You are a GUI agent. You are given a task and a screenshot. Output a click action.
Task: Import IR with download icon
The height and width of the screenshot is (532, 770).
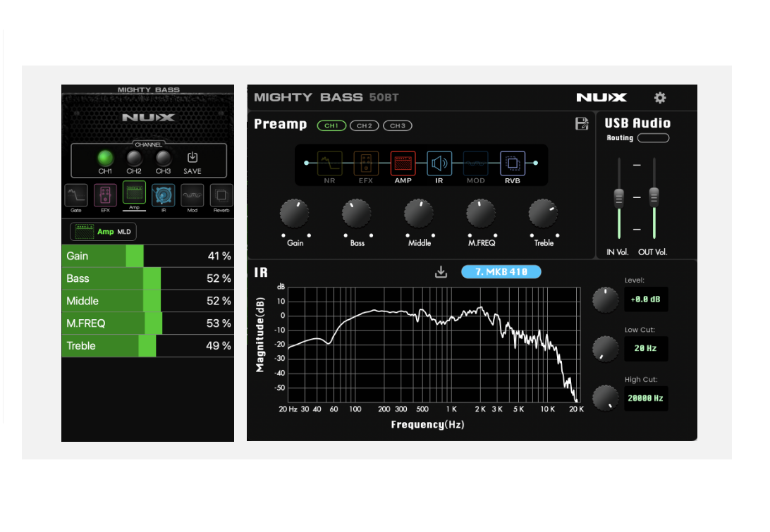click(441, 272)
